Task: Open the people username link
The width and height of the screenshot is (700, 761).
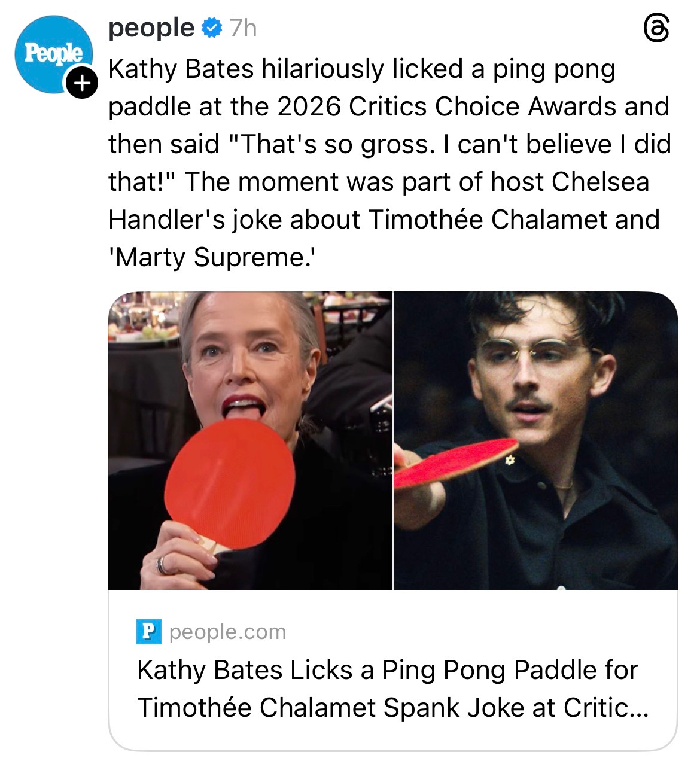Action: 151,28
